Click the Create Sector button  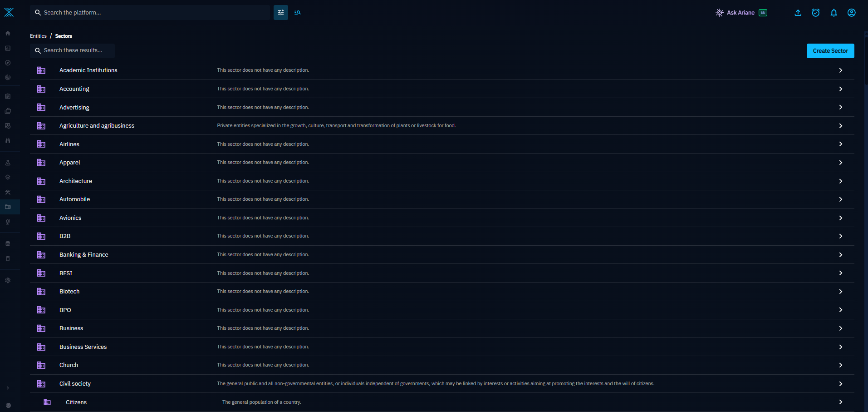[830, 51]
